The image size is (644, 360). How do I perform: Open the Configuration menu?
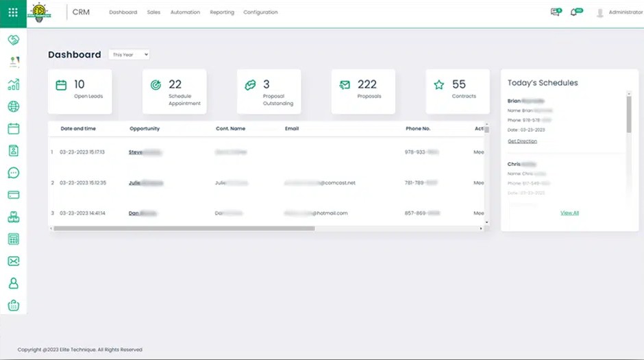point(260,12)
